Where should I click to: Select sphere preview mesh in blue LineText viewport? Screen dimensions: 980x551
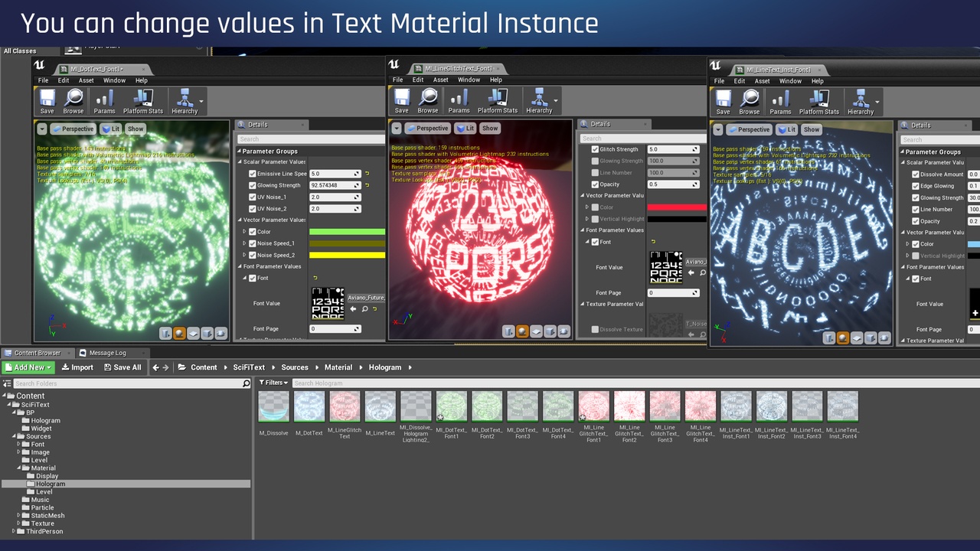click(843, 337)
